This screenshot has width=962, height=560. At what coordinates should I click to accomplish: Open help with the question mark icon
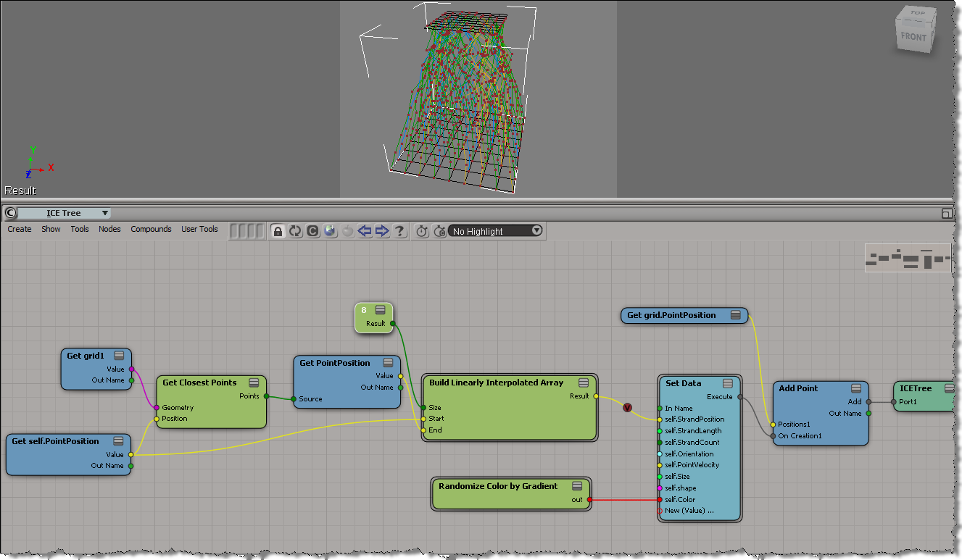[x=399, y=231]
